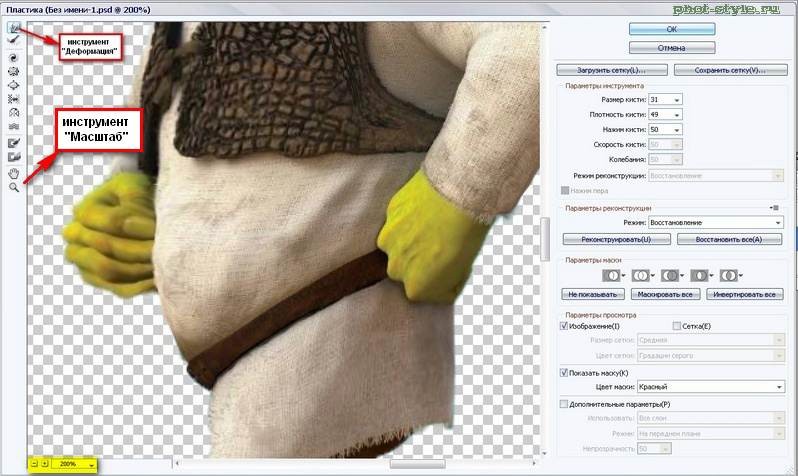Click the vertical scrollbar thumb beside the canvas
798x476 pixels.
(x=545, y=238)
